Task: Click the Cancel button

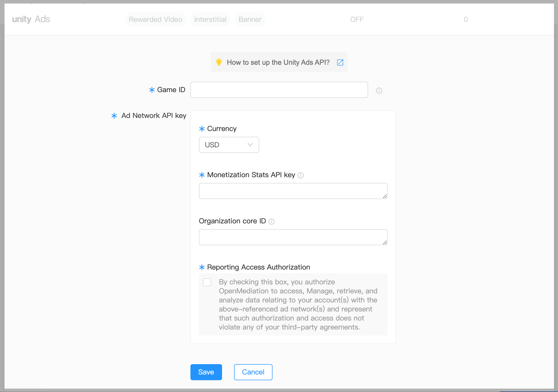Action: (x=253, y=372)
